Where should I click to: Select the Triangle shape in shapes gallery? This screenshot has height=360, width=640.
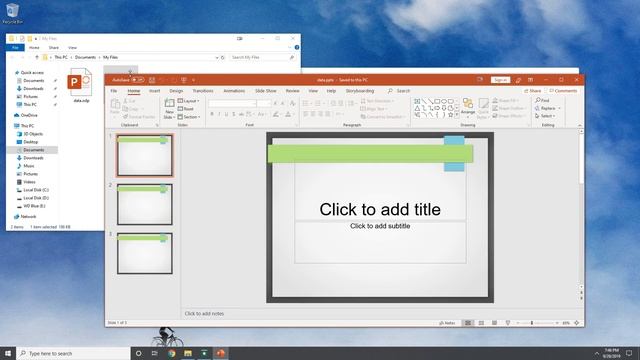[417, 108]
